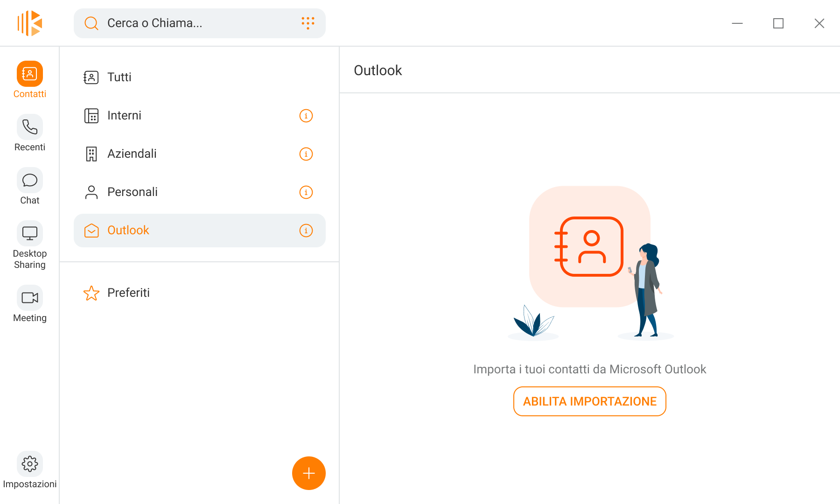Image resolution: width=840 pixels, height=504 pixels.
Task: Close the application window
Action: (x=819, y=23)
